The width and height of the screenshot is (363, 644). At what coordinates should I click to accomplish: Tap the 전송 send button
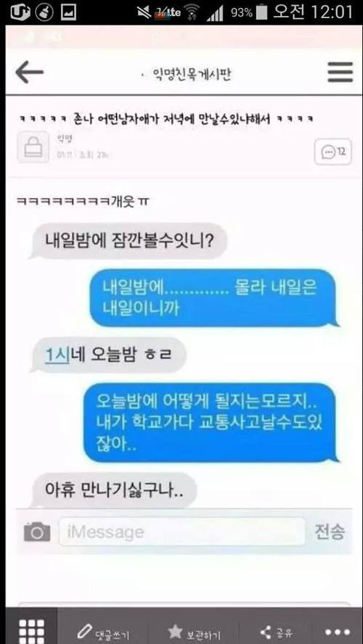point(330,532)
